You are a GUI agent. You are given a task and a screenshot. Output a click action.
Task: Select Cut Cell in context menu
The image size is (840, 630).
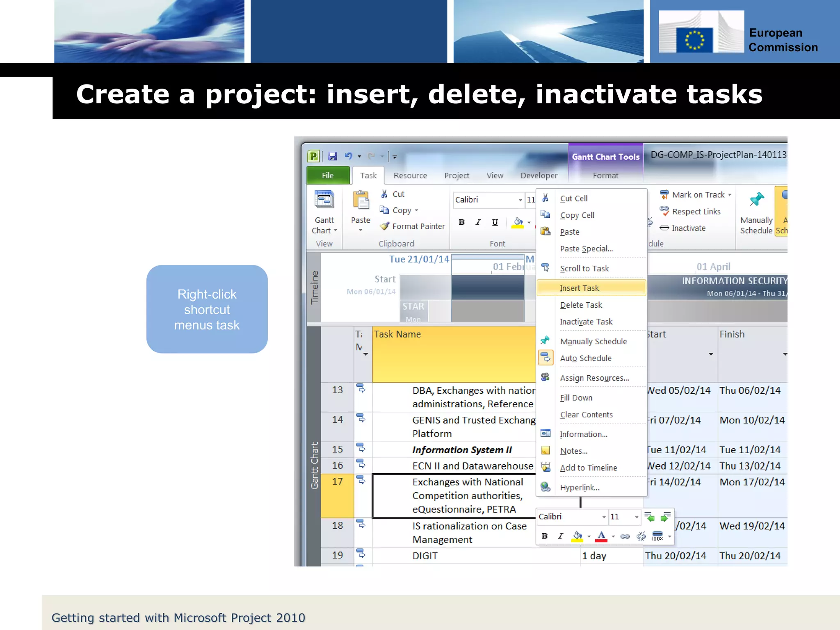tap(591, 198)
